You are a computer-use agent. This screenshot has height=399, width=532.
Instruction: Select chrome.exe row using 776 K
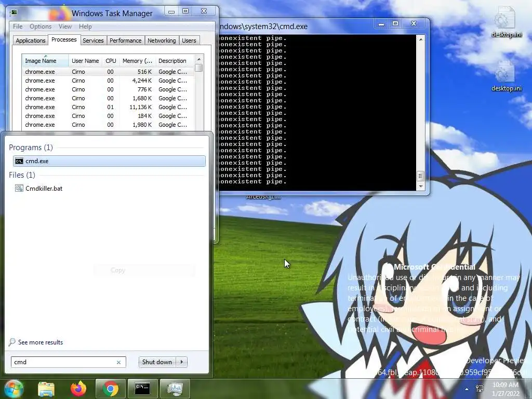click(x=108, y=89)
